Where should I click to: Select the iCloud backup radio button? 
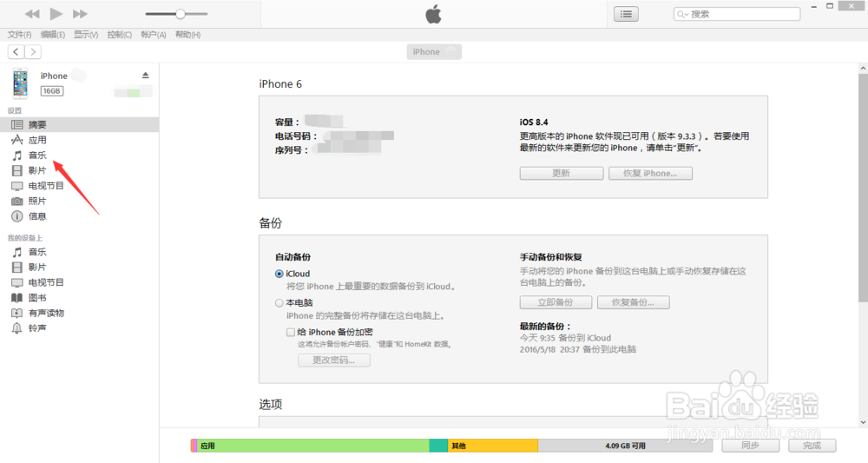279,274
